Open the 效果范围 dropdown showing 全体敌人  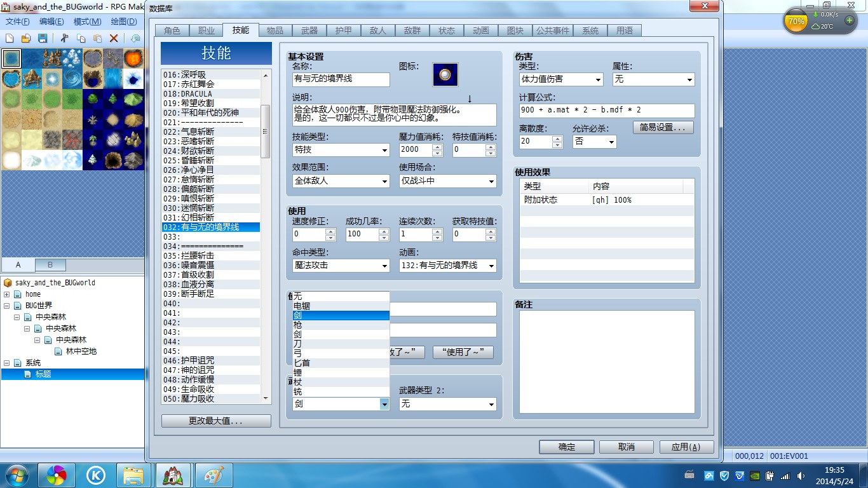(341, 180)
